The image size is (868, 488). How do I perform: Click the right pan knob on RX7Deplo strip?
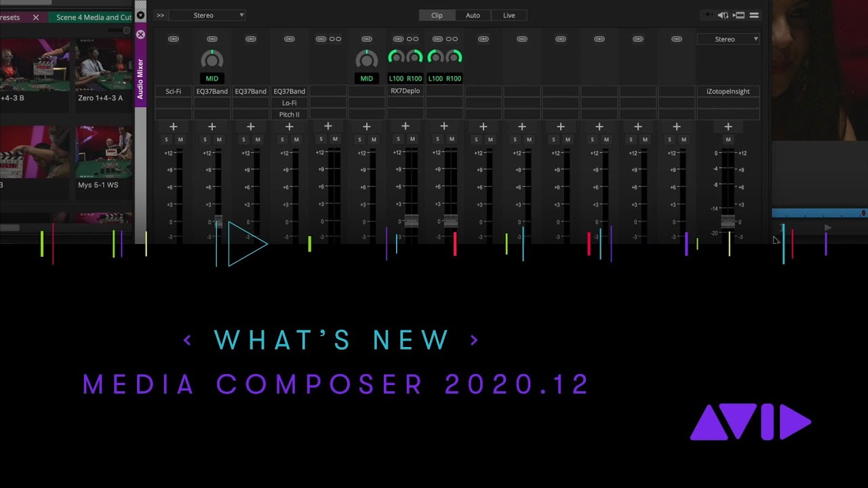point(415,57)
